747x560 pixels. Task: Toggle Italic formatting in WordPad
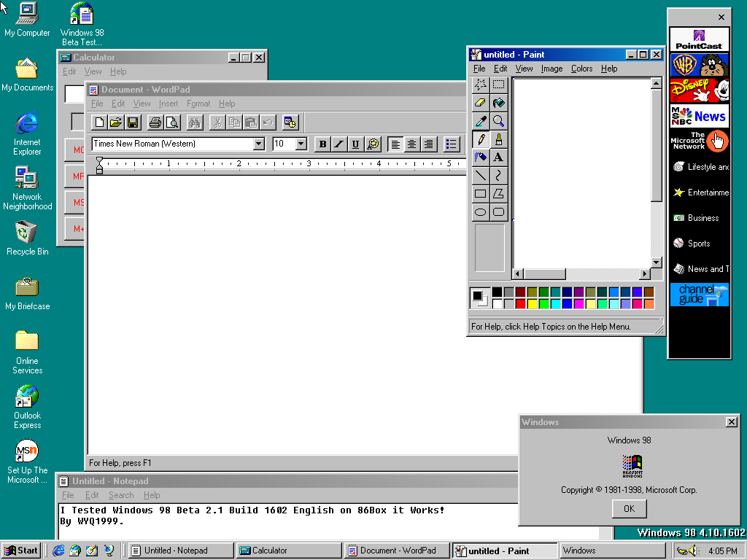click(338, 144)
